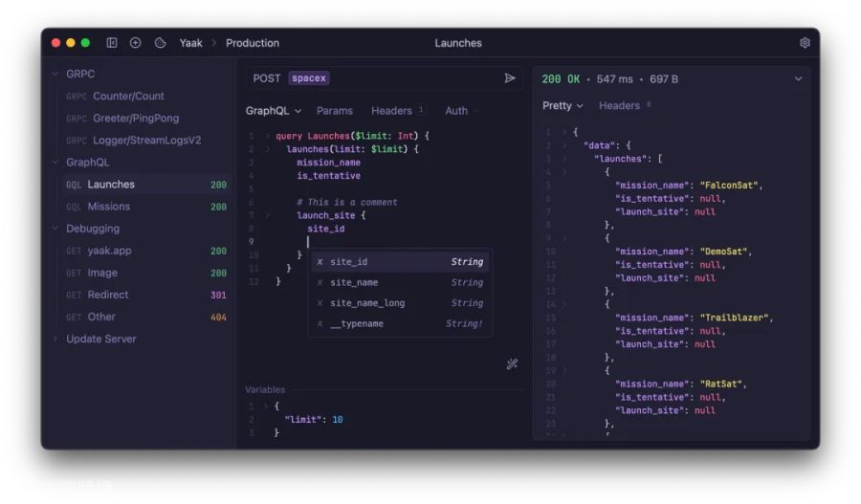Image resolution: width=861 pixels, height=504 pixels.
Task: Expand the response history chevron
Action: pyautogui.click(x=798, y=79)
